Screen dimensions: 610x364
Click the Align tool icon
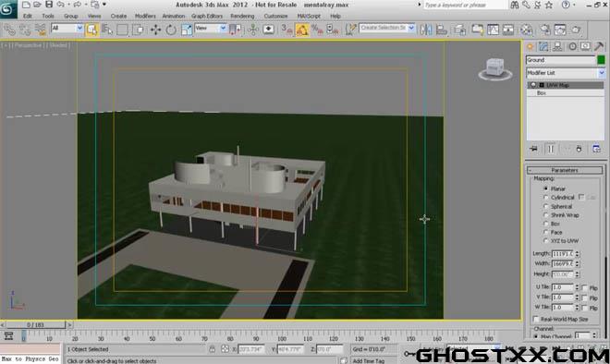point(442,30)
